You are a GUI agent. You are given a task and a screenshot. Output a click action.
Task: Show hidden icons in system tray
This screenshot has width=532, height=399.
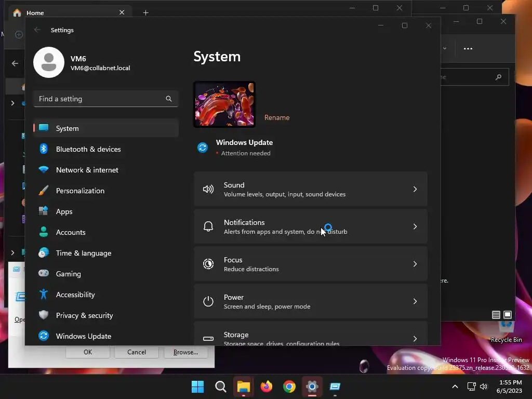point(455,387)
